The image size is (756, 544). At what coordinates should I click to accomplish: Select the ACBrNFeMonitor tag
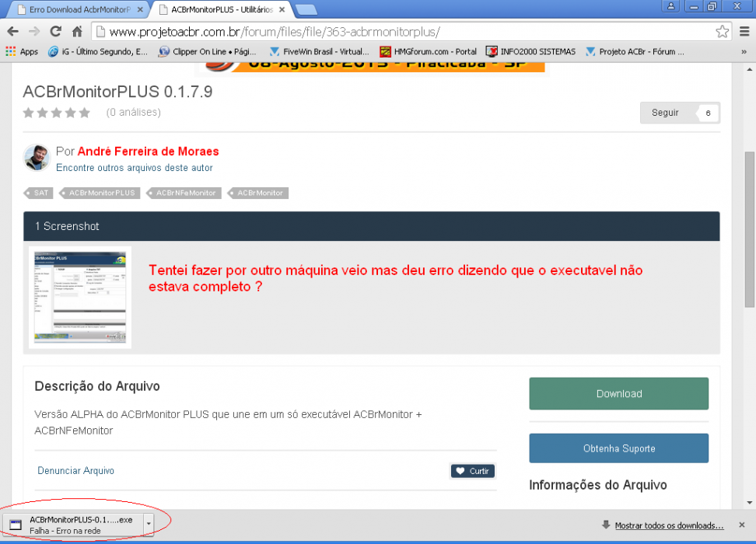[x=184, y=193]
